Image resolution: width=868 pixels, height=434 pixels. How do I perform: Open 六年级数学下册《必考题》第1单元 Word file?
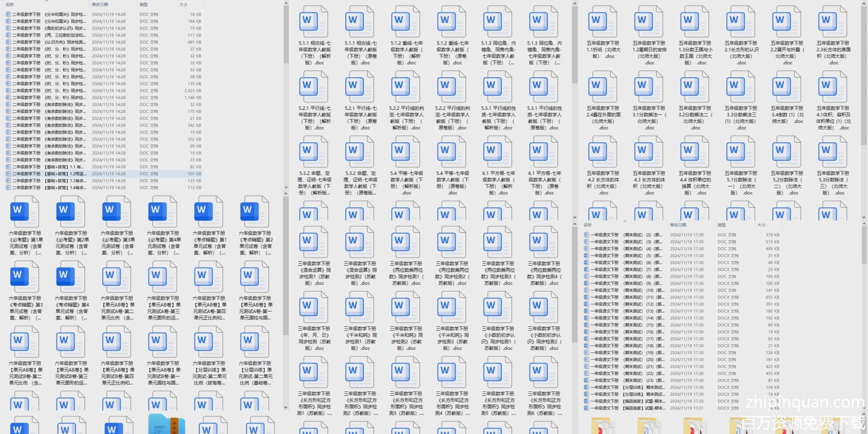[25, 212]
